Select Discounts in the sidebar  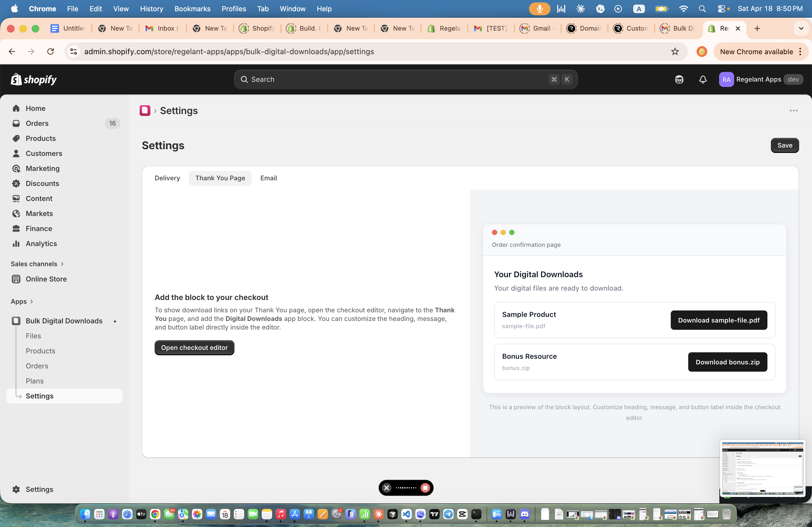tap(42, 183)
